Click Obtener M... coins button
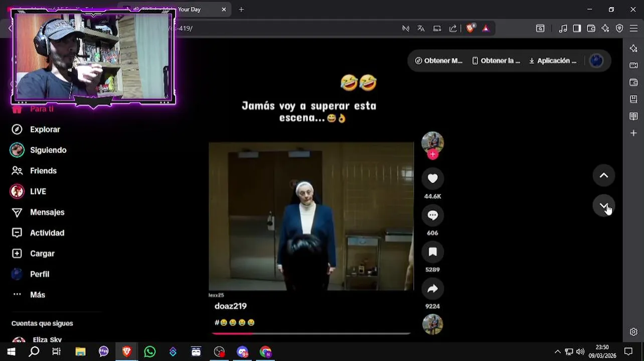The width and height of the screenshot is (644, 361). coord(439,61)
